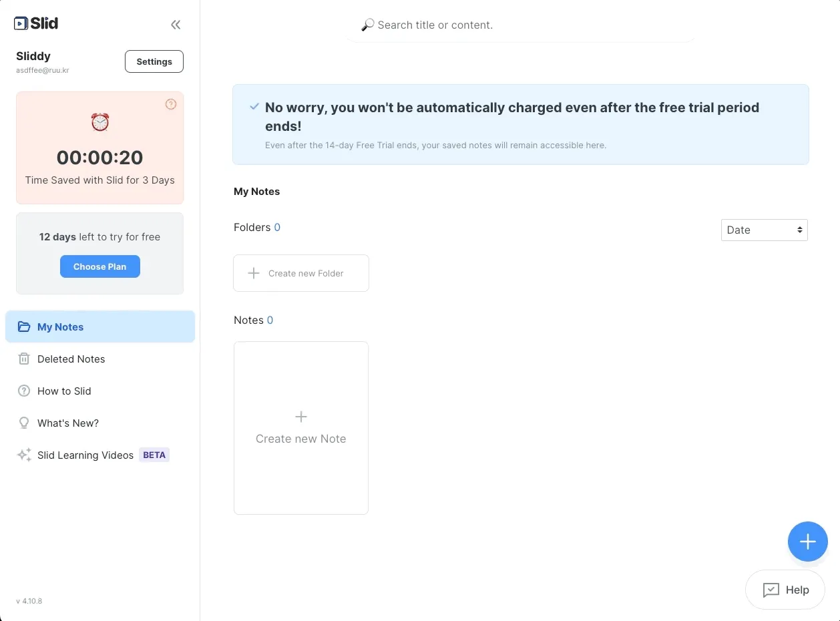Click the Choose Plan button
The height and width of the screenshot is (621, 840).
pos(100,266)
